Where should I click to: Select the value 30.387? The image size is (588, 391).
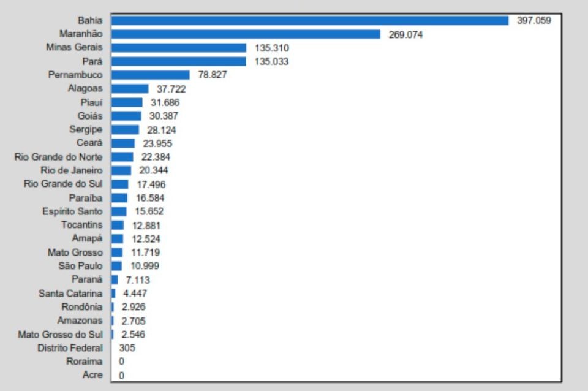(x=164, y=116)
